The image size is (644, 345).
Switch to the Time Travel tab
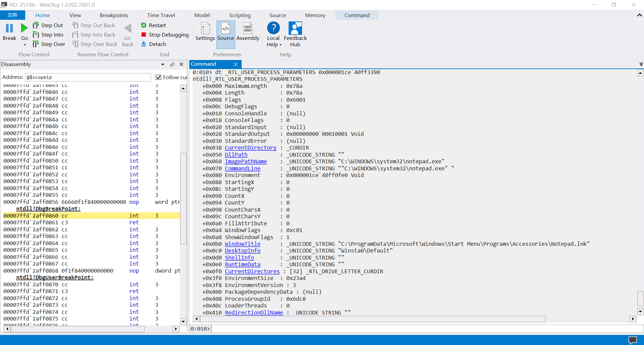pyautogui.click(x=161, y=15)
